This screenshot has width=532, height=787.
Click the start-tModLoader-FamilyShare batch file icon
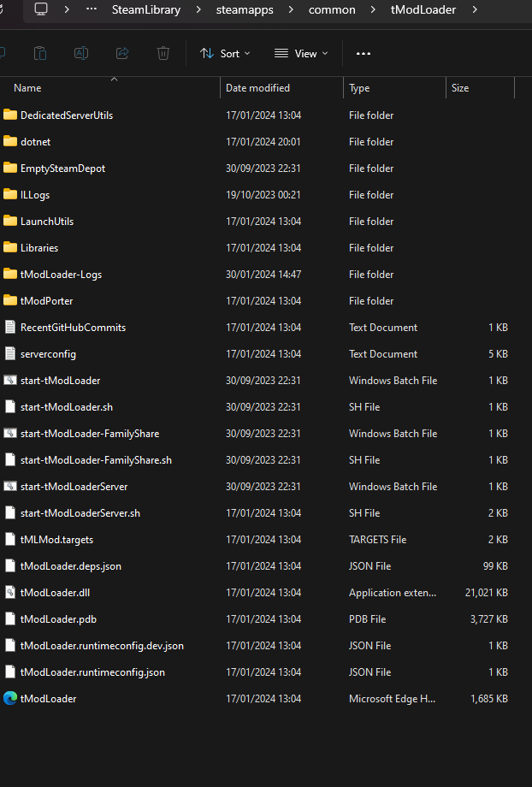pyautogui.click(x=10, y=434)
